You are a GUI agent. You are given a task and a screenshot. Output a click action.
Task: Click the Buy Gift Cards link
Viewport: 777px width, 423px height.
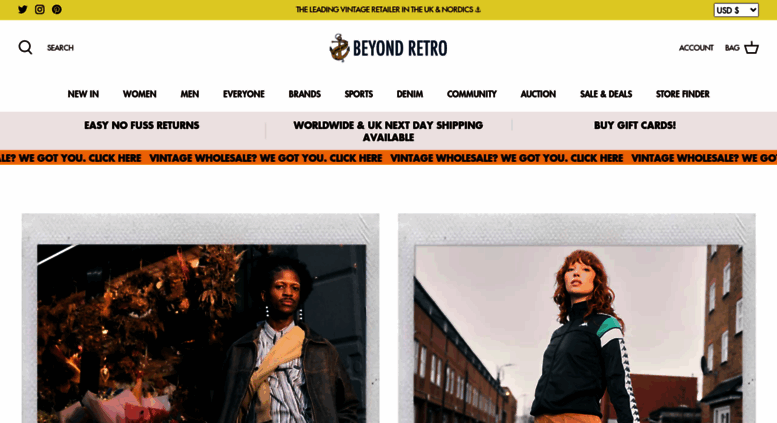coord(634,125)
